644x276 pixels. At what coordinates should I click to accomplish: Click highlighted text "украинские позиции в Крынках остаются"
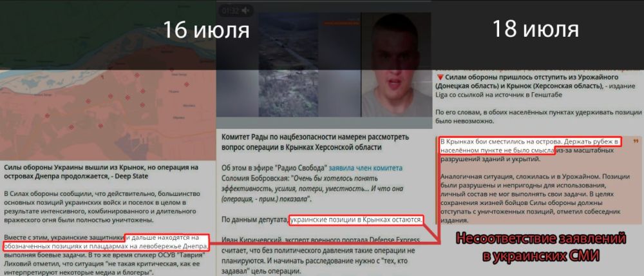(355, 221)
